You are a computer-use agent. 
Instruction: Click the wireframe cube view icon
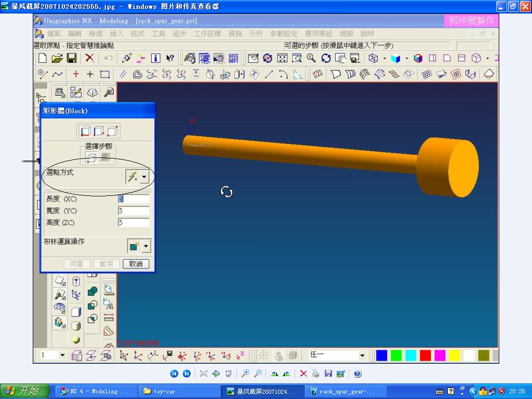point(373,58)
